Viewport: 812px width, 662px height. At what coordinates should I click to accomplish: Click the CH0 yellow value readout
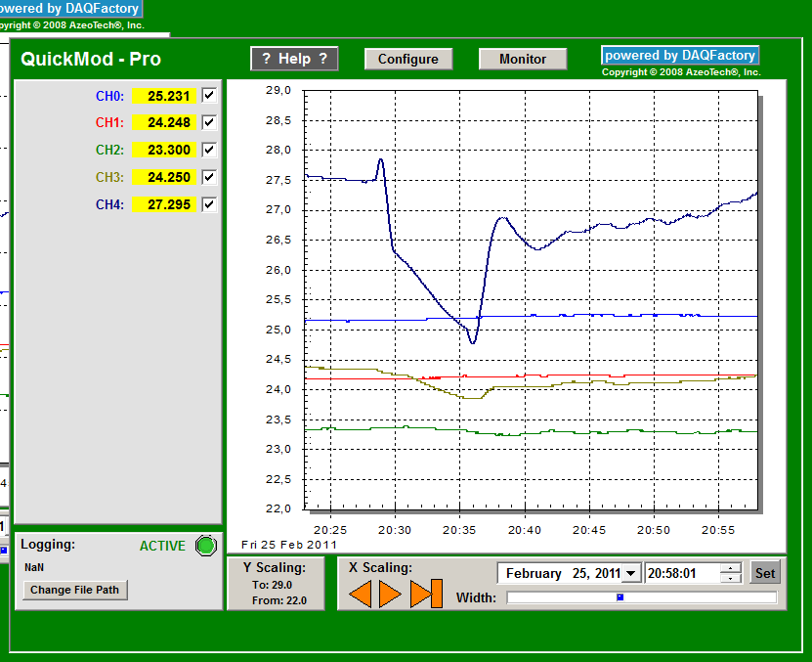[x=165, y=96]
